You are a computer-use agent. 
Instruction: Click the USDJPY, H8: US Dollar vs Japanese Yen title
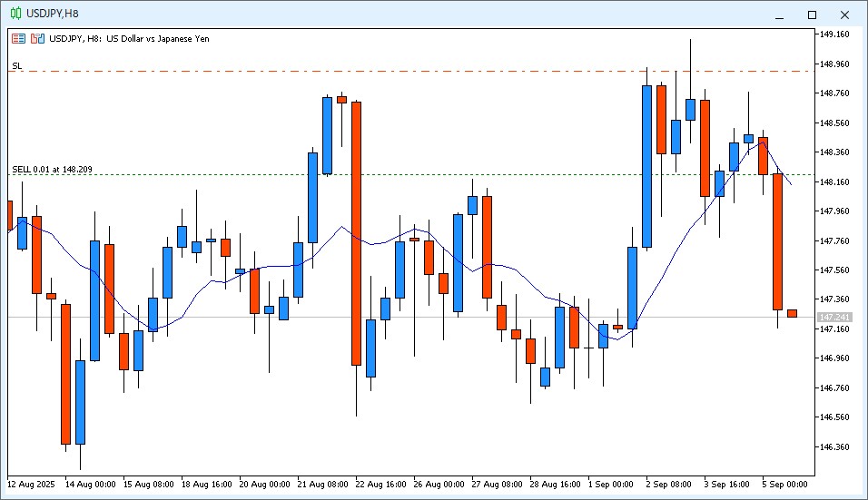click(x=130, y=39)
